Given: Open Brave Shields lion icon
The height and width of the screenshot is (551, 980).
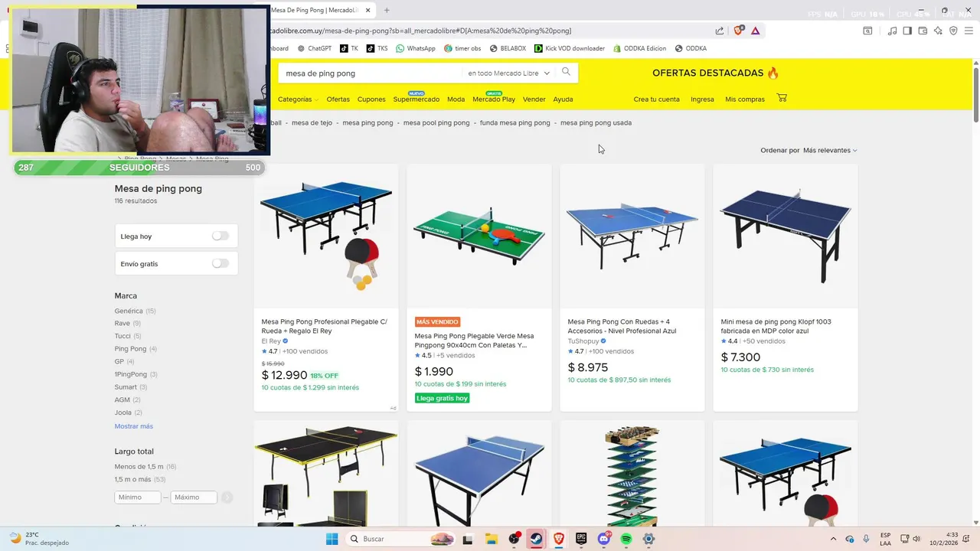Looking at the screenshot, I should coord(739,31).
